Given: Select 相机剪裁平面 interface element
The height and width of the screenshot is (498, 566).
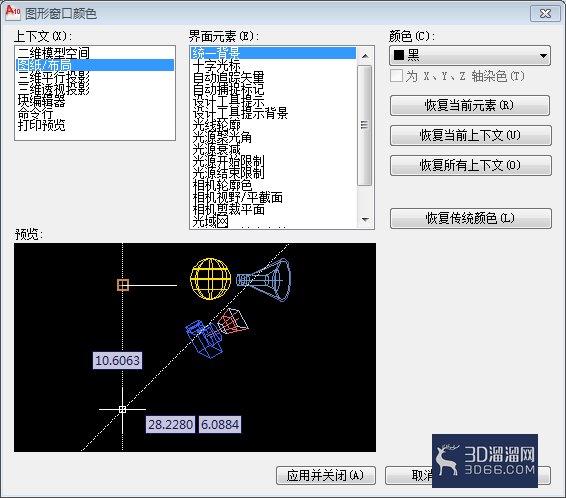Looking at the screenshot, I should click(x=273, y=209).
